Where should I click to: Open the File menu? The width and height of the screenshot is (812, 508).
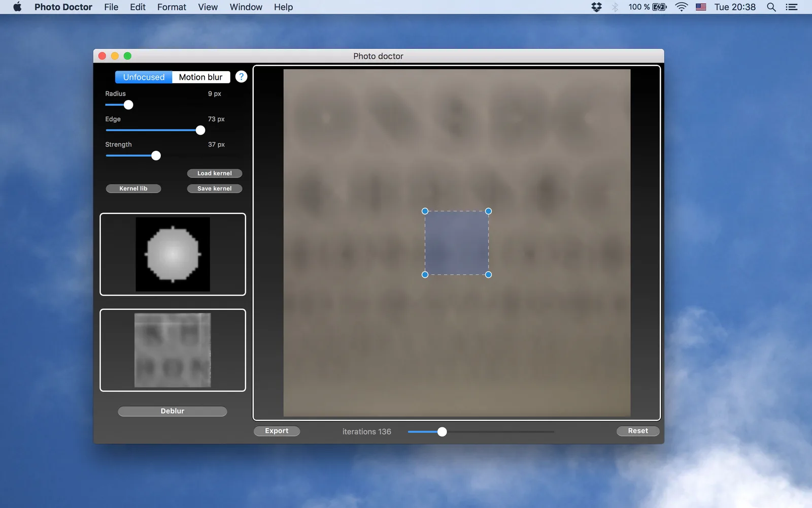pos(111,7)
